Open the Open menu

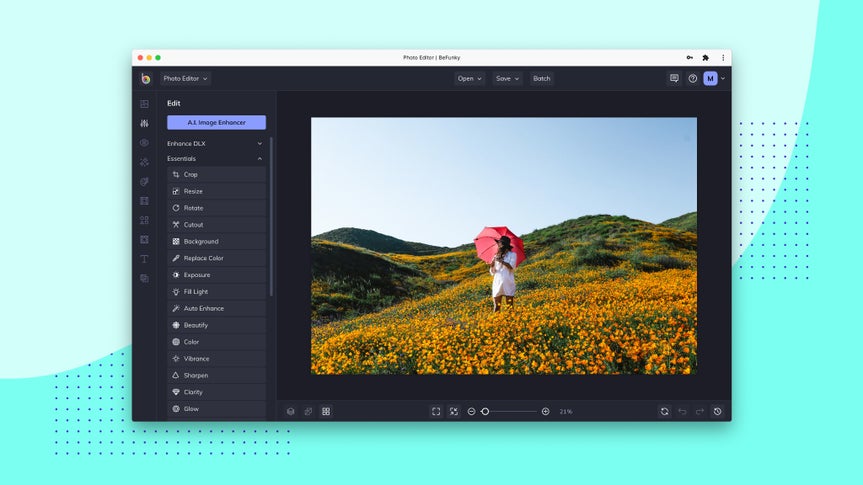pyautogui.click(x=469, y=79)
